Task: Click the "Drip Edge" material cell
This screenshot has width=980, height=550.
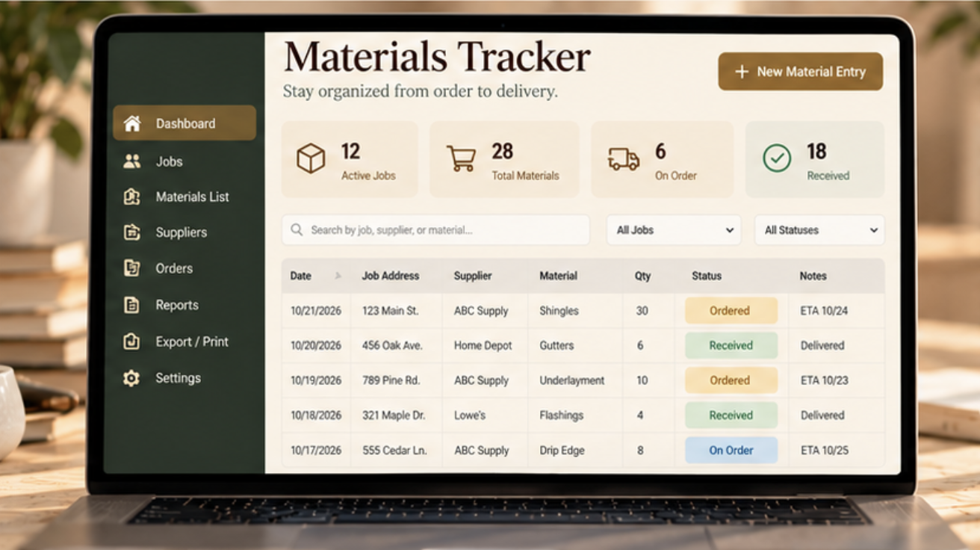Action: coord(562,451)
